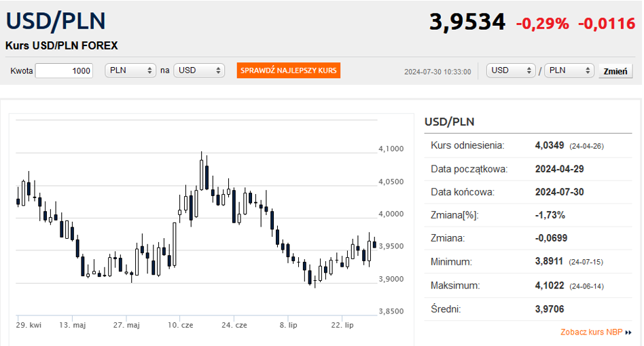Click the 2024-07-30 10:33:00 timestamp
The image size is (644, 346).
point(437,71)
